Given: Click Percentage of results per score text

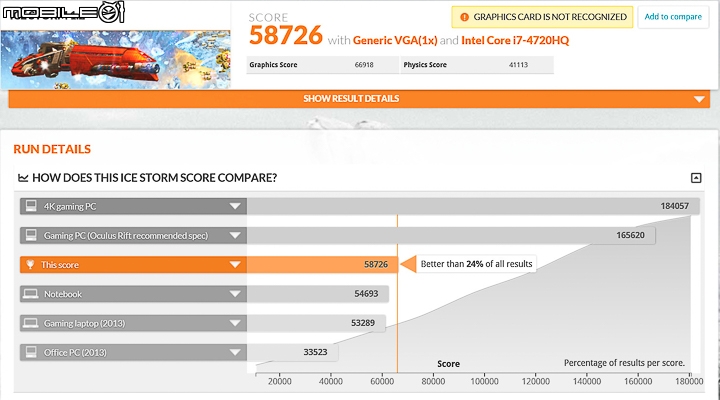Looking at the screenshot, I should pos(624,363).
